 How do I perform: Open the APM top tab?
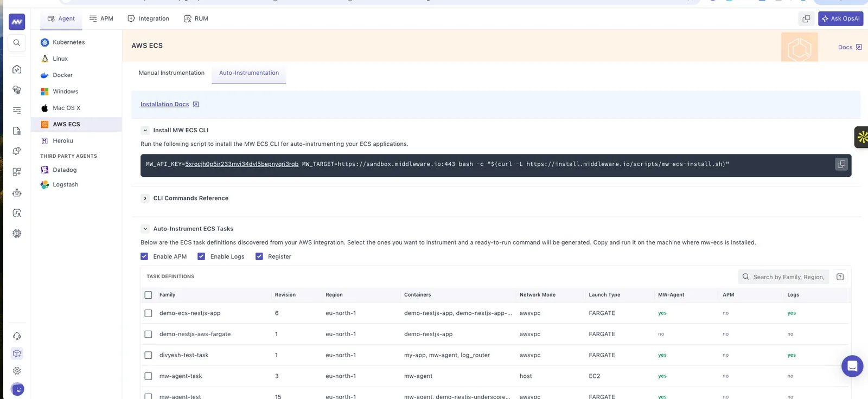tap(101, 19)
